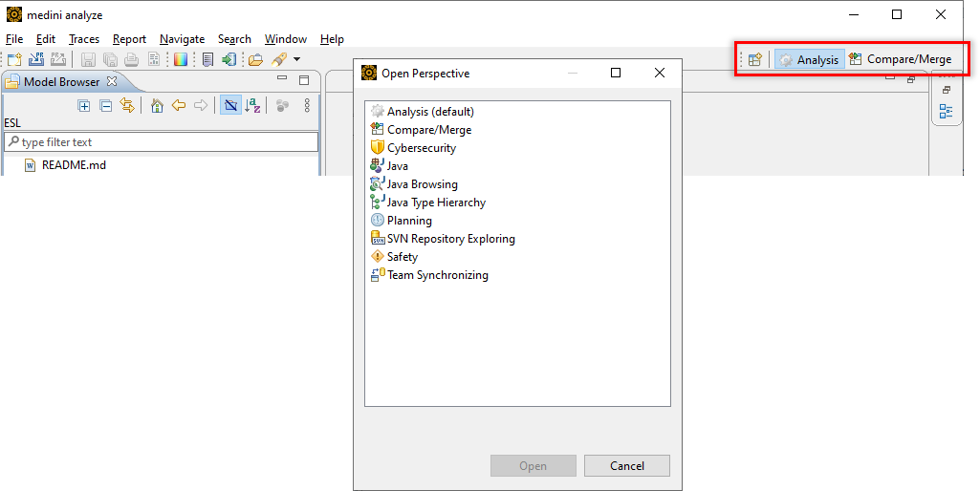Click the yellow Back arrow in Model Browser
Image resolution: width=980 pixels, height=491 pixels.
(179, 106)
